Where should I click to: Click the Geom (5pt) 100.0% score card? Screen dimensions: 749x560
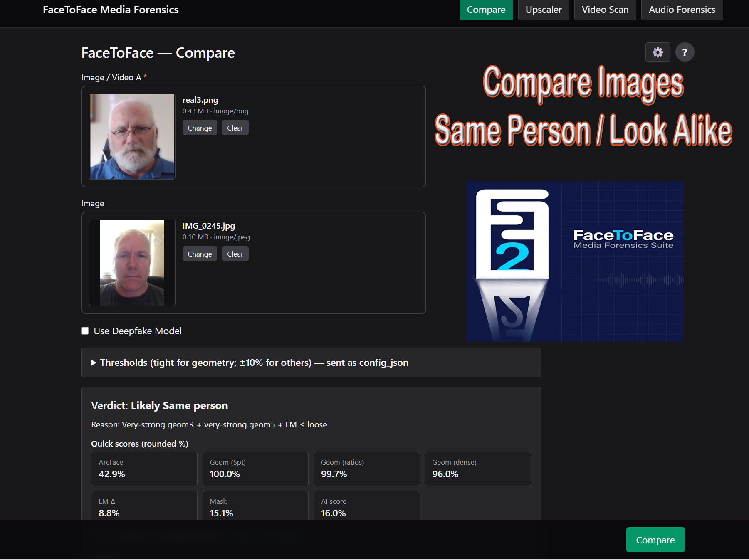click(255, 469)
